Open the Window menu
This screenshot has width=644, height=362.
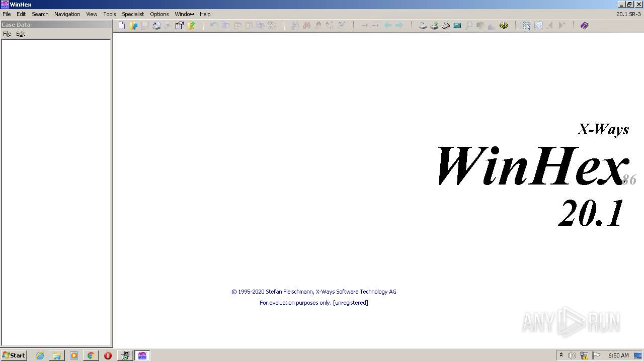[x=184, y=14]
